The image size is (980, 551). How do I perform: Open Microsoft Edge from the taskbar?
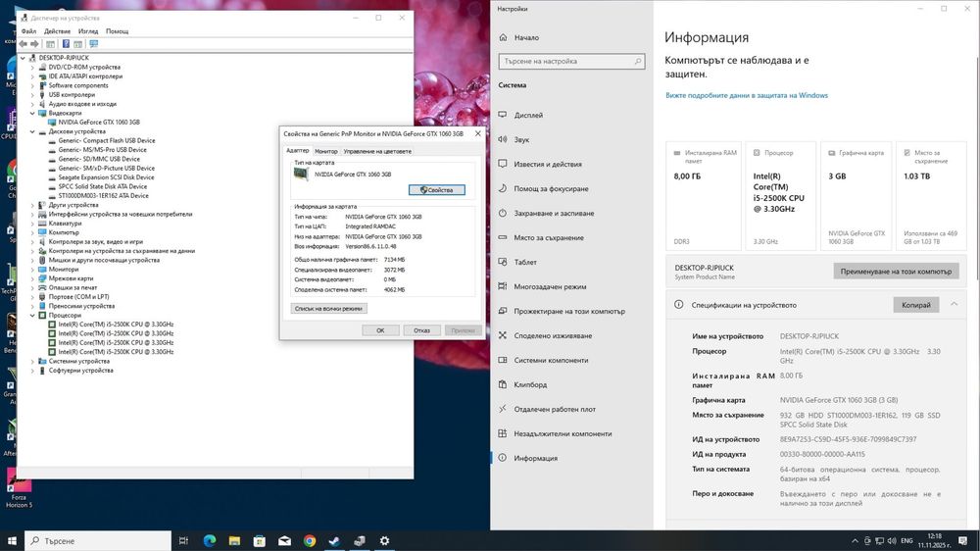pos(210,540)
